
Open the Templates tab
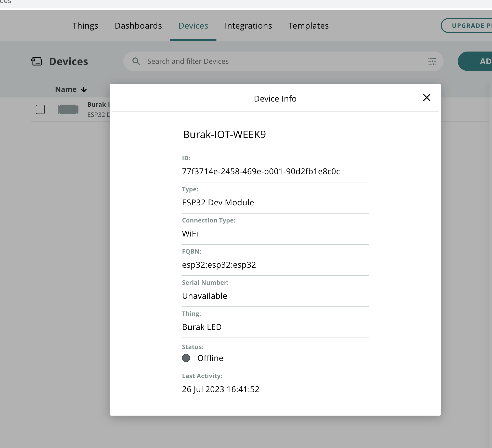[x=308, y=26]
